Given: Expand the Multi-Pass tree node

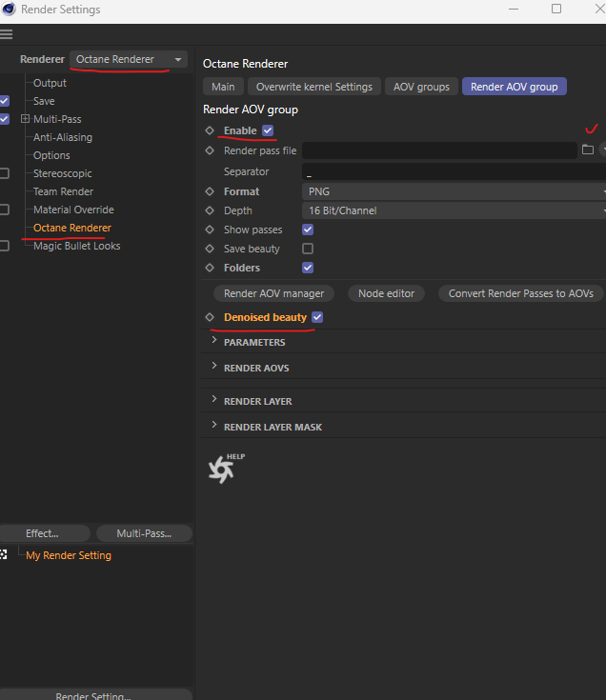Looking at the screenshot, I should [x=25, y=119].
